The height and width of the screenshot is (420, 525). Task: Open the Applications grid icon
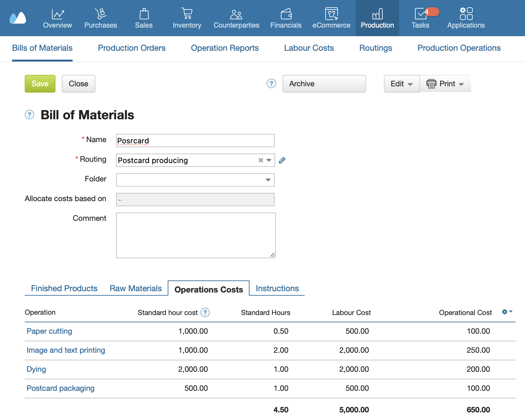(x=466, y=14)
